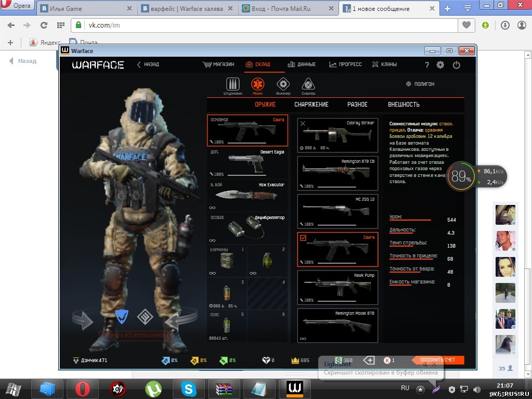Image resolution: width=532 pixels, height=399 pixels.
Task: Open the Opera tab menu button
Action: [x=468, y=8]
